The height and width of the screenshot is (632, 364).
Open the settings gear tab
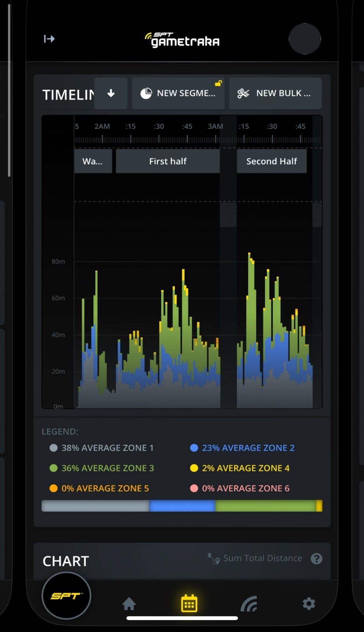[309, 604]
